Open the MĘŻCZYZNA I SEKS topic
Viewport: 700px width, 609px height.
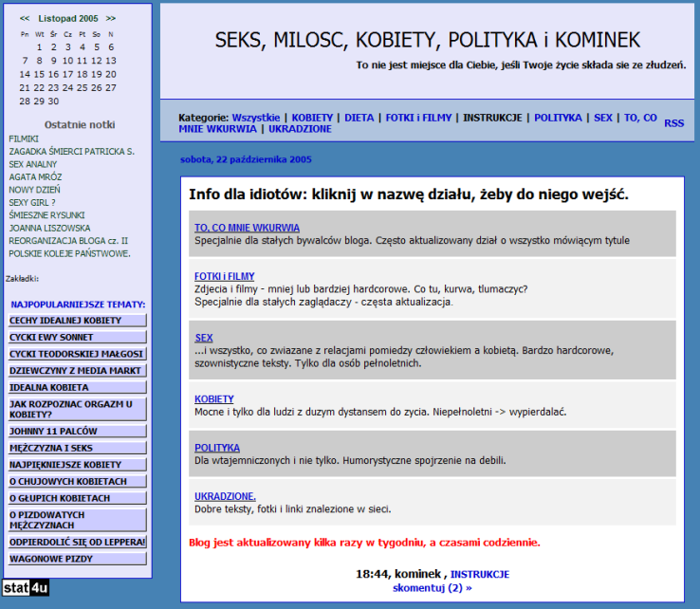click(77, 448)
